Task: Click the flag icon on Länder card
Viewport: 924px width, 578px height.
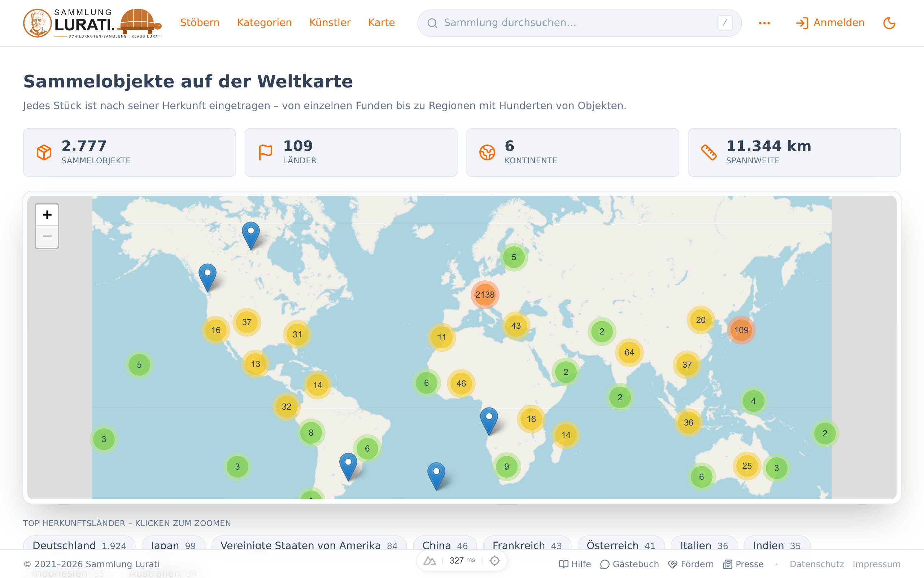Action: pyautogui.click(x=265, y=152)
